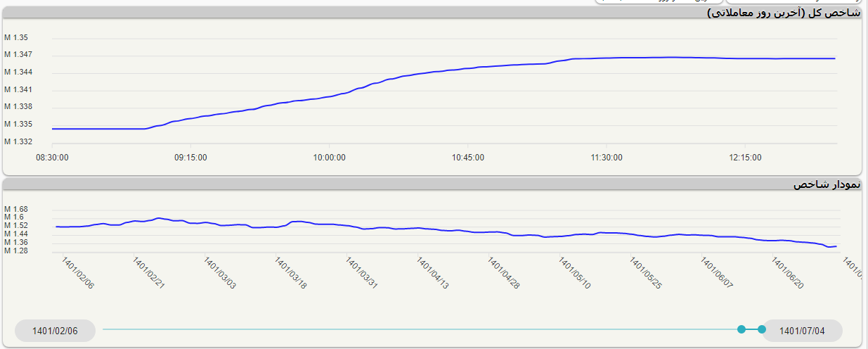This screenshot has width=868, height=349.
Task: Click the 10:45:00 time axis label
Action: [467, 158]
